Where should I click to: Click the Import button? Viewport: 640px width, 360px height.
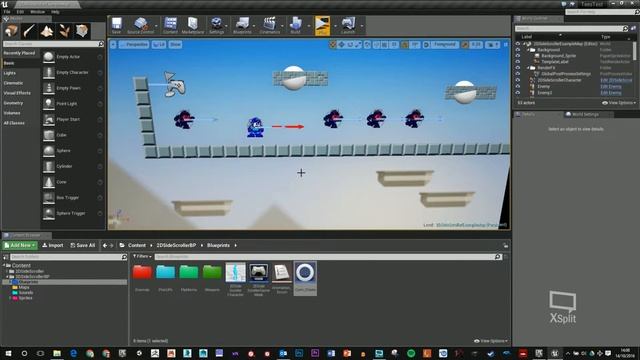(x=53, y=245)
